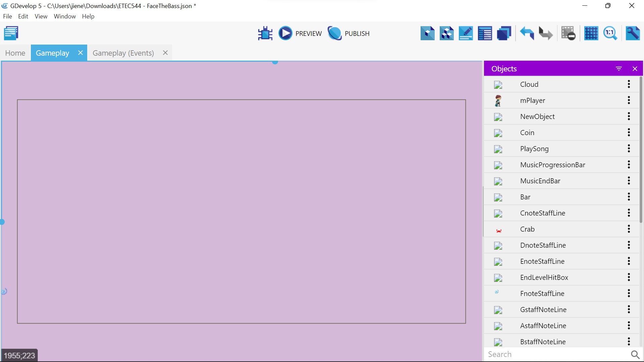Toggle the grid display icon
Screen dimensions: 644x362
[591, 33]
